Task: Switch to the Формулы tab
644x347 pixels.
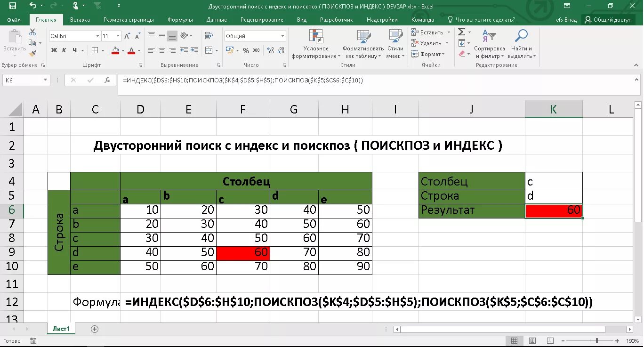Action: point(180,20)
